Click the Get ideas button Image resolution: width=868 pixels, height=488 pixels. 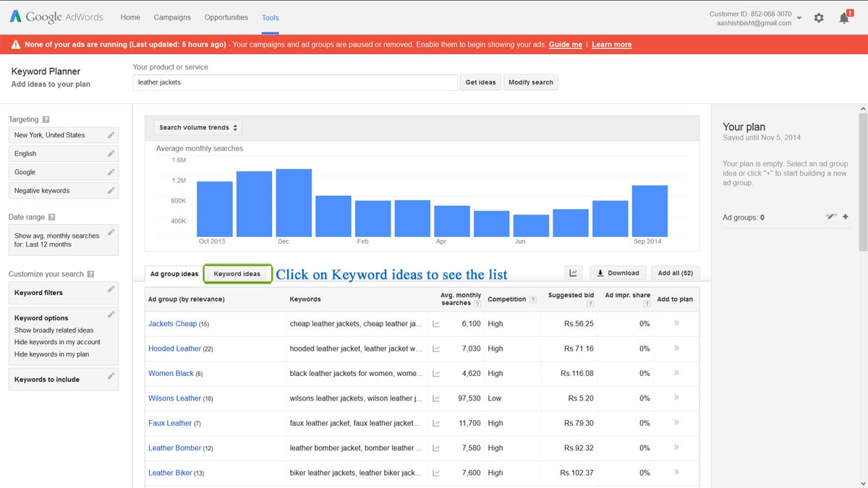point(480,82)
